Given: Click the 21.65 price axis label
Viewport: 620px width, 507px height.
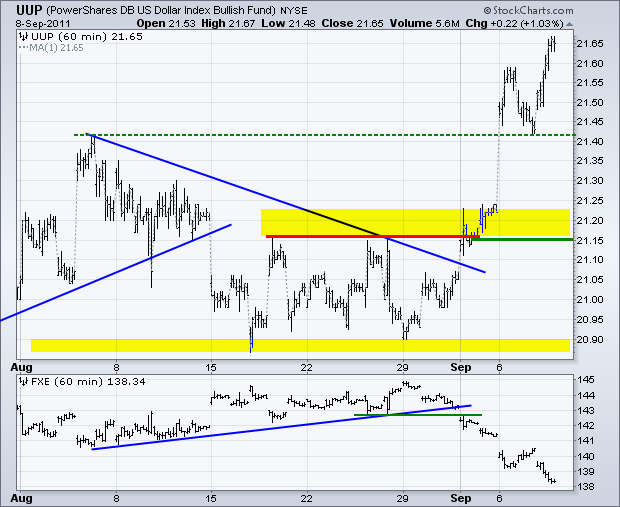Looking at the screenshot, I should (x=590, y=44).
